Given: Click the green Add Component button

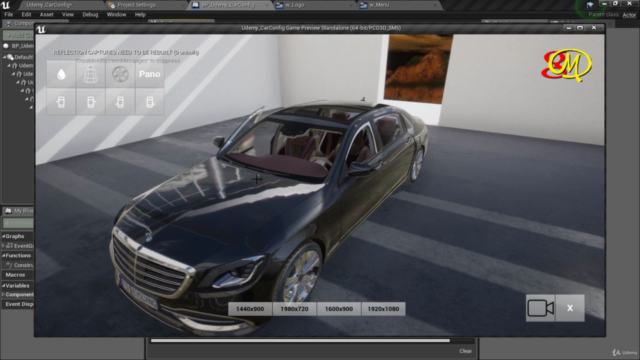Looking at the screenshot, I should pyautogui.click(x=19, y=36).
